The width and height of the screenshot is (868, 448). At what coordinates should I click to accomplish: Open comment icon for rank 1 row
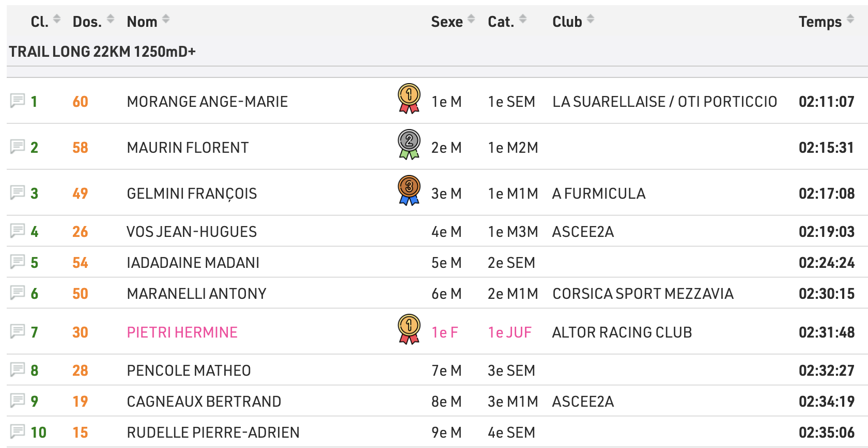click(x=18, y=100)
